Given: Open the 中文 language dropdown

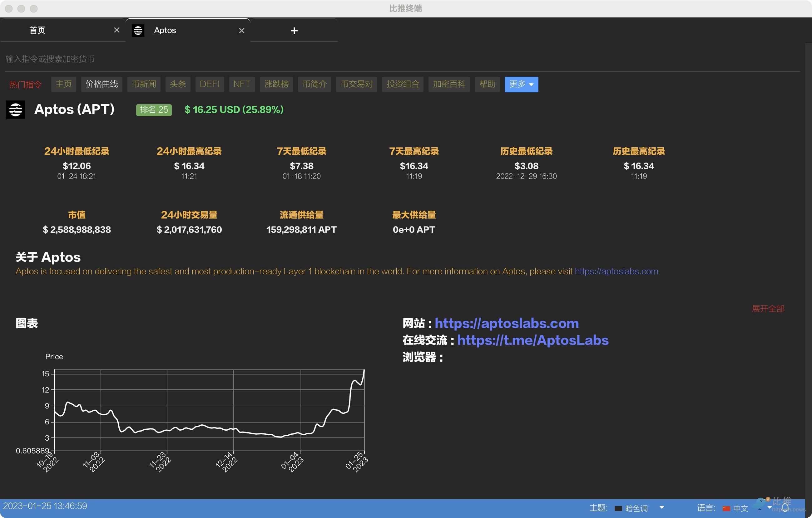Looking at the screenshot, I should 770,508.
